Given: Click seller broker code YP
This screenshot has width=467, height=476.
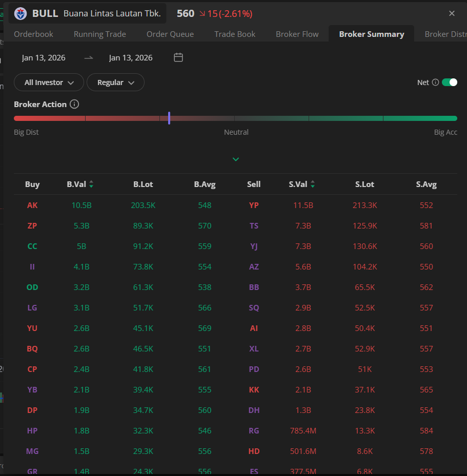Looking at the screenshot, I should point(254,205).
